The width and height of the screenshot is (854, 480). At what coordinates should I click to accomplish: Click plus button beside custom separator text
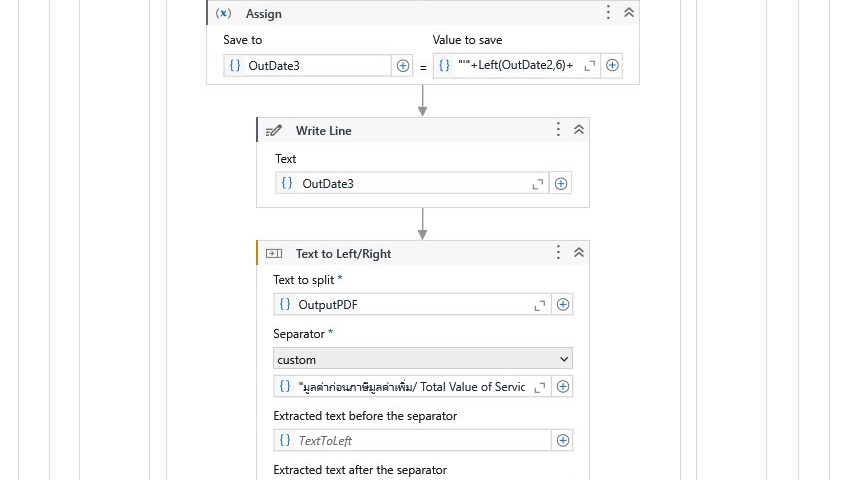pos(563,387)
